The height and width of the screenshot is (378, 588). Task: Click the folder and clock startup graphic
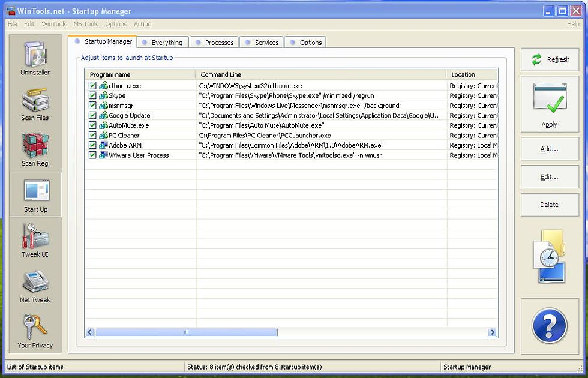click(x=550, y=257)
